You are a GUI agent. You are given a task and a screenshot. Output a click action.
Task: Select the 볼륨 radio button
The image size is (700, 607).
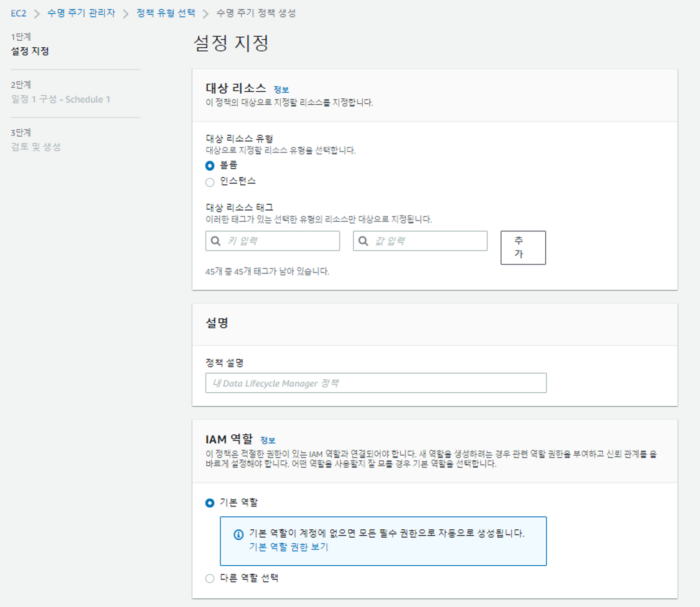point(210,166)
